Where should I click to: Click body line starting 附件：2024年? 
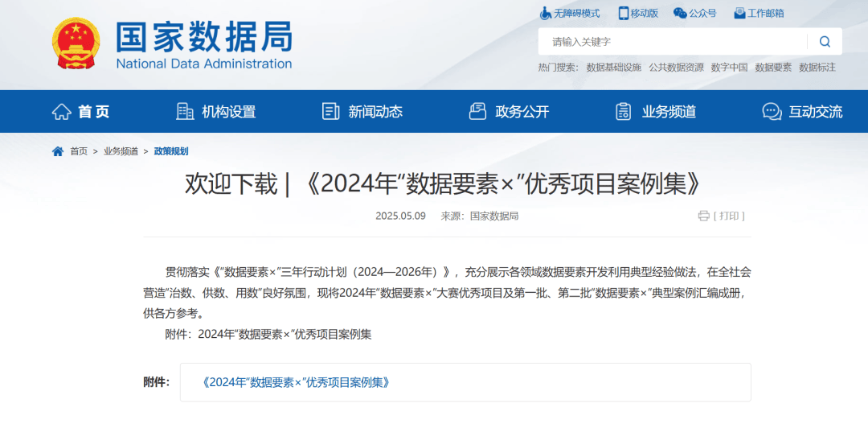pos(268,335)
